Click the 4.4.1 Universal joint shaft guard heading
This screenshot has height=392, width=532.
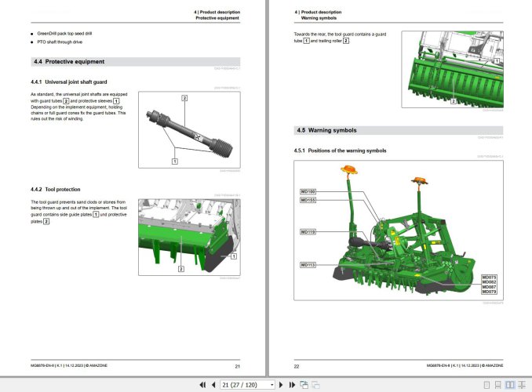pos(69,82)
